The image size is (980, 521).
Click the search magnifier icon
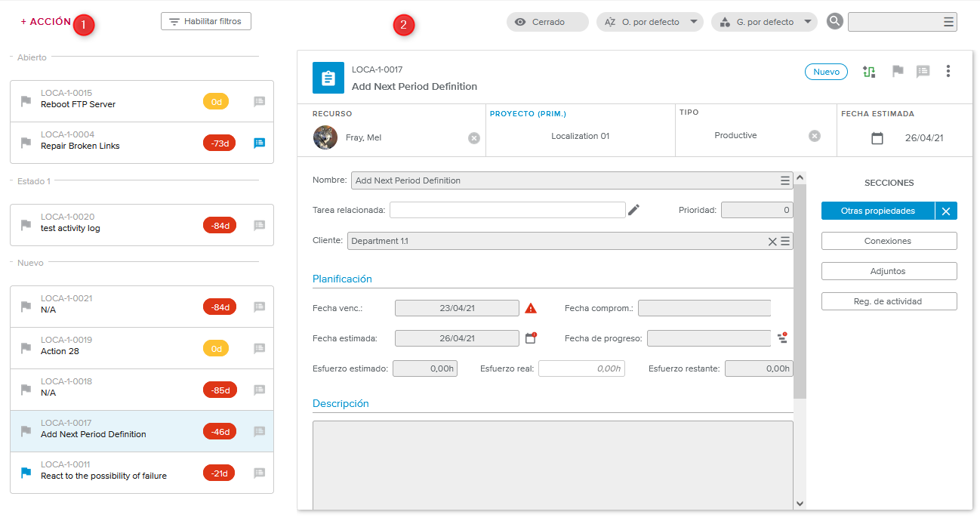834,22
